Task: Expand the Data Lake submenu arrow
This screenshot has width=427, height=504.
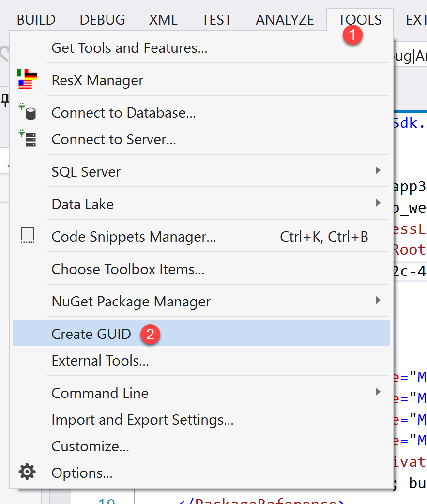Action: (x=378, y=203)
